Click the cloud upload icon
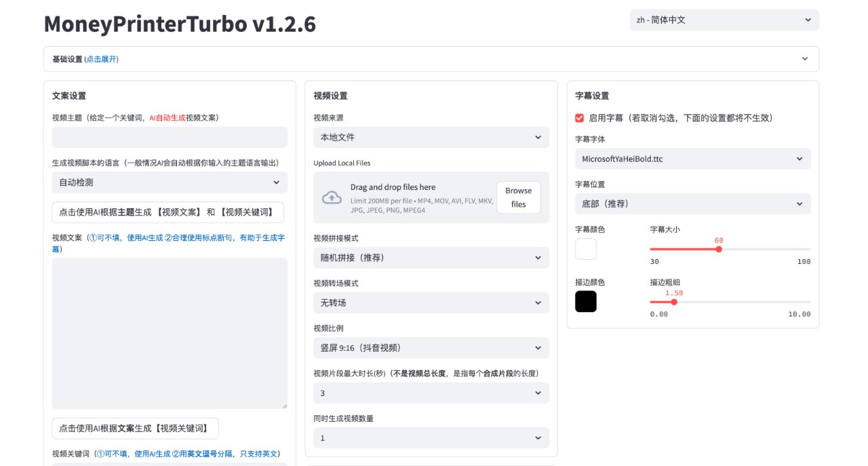Screen dimensions: 868x466 coord(332,197)
